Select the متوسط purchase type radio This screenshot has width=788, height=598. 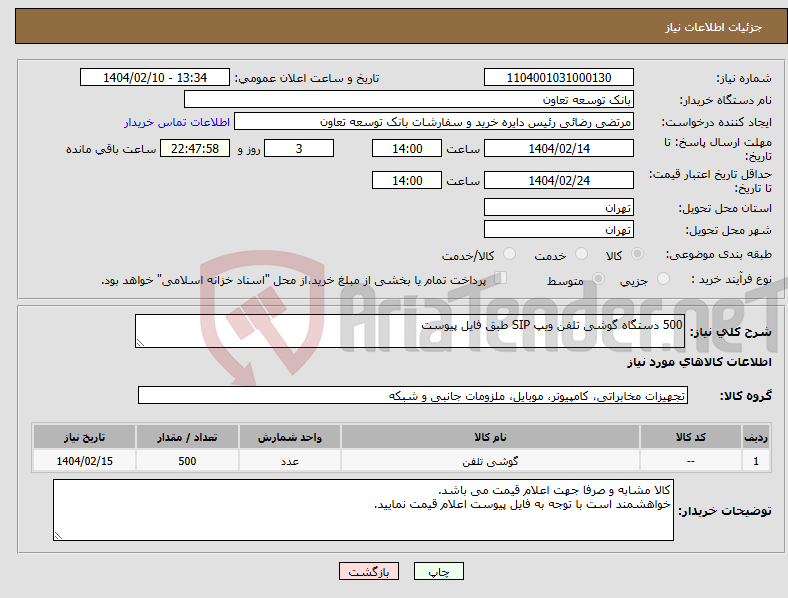(598, 278)
